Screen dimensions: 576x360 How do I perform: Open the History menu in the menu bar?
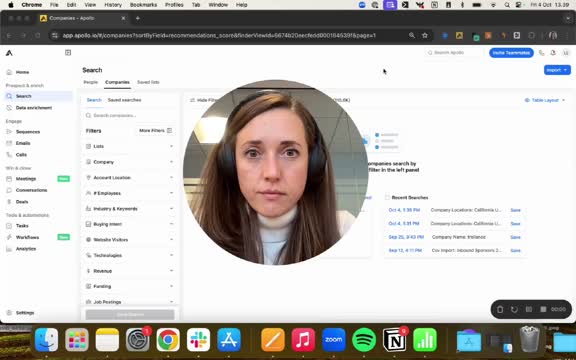point(113,5)
